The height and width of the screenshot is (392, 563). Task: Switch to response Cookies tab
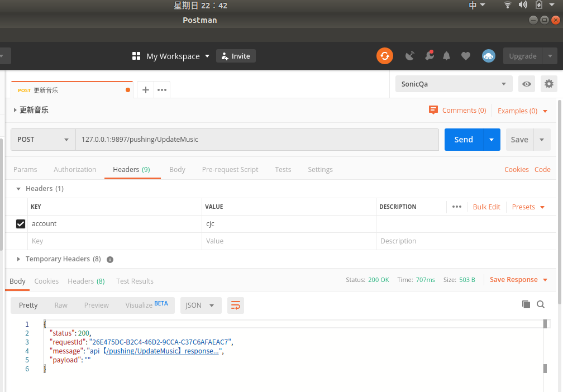coord(46,281)
